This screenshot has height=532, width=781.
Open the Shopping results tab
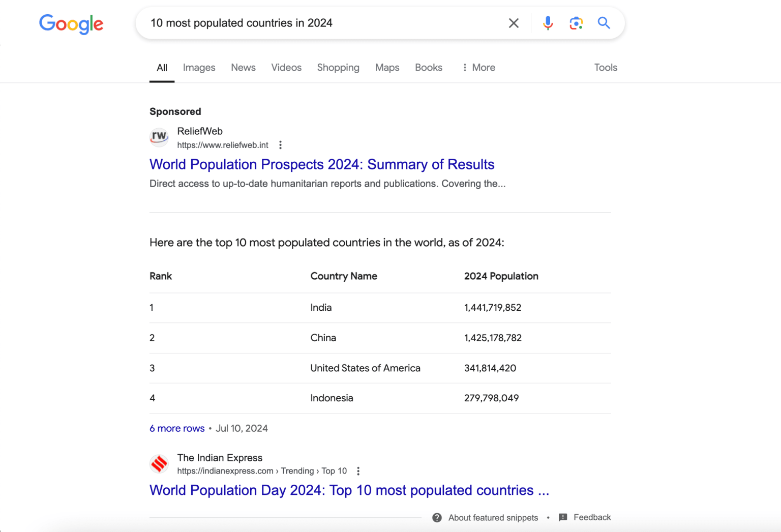(x=338, y=67)
